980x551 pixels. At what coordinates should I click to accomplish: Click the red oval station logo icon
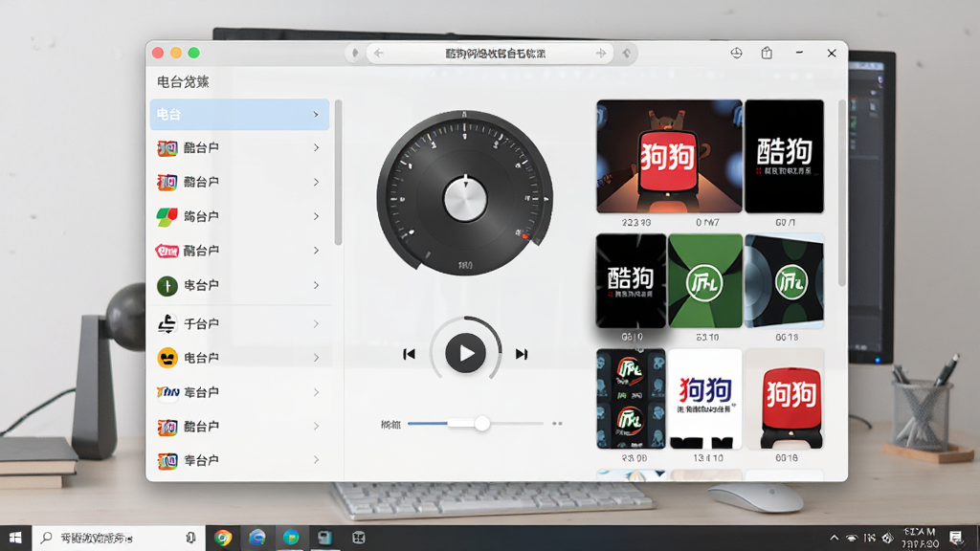click(167, 252)
